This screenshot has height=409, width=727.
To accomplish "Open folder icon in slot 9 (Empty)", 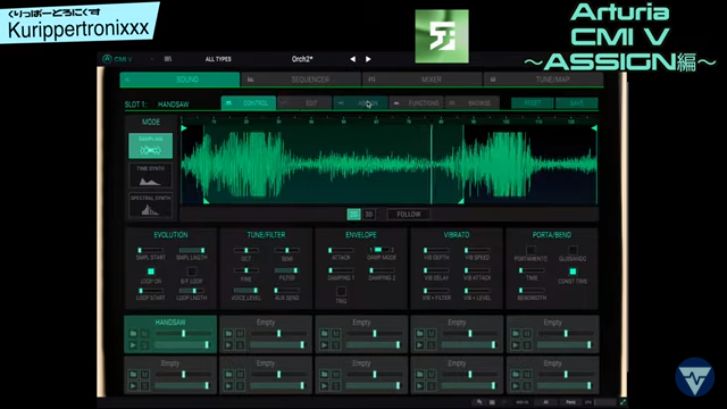I will pyautogui.click(x=420, y=374).
